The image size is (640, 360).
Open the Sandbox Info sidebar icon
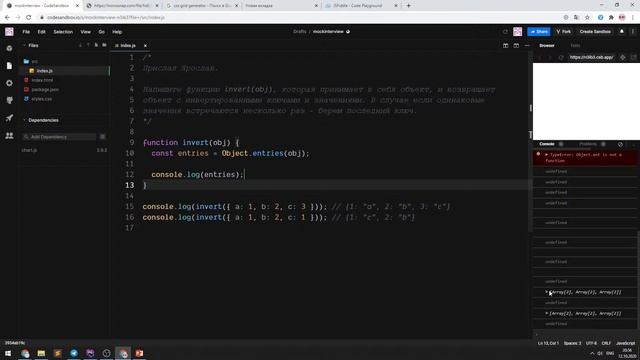click(x=9, y=48)
